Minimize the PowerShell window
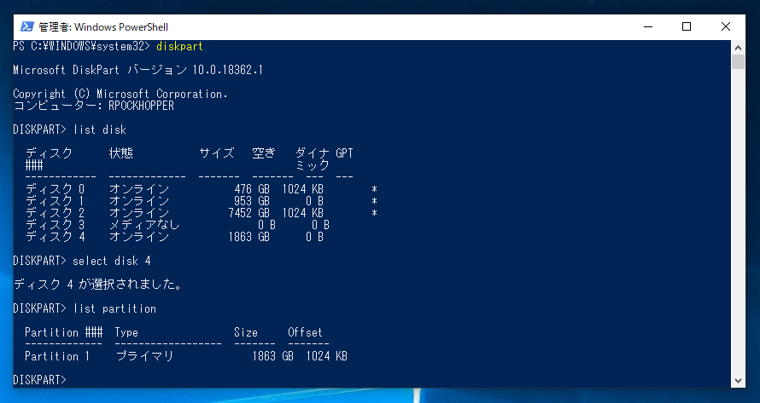Viewport: 760px width, 403px height. (x=648, y=27)
